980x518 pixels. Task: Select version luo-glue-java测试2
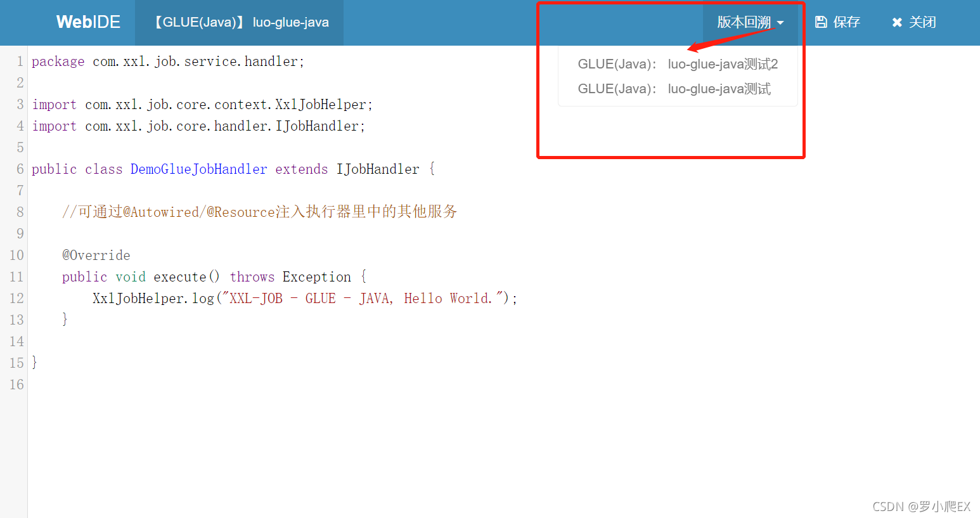pyautogui.click(x=678, y=64)
